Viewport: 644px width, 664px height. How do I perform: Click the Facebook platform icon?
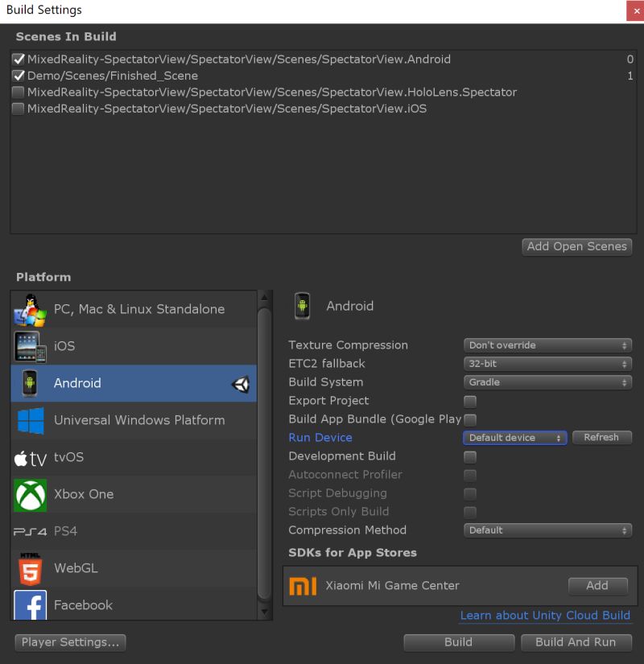[x=31, y=605]
